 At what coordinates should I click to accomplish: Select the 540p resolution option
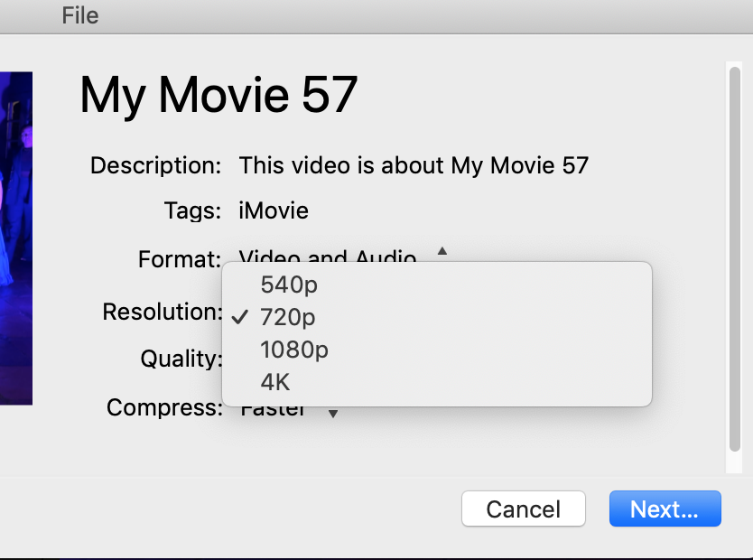click(289, 285)
